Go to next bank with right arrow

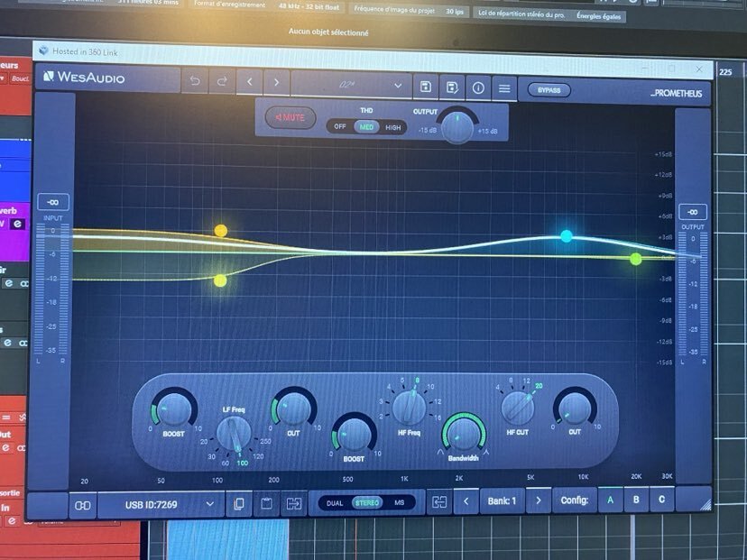click(x=539, y=500)
